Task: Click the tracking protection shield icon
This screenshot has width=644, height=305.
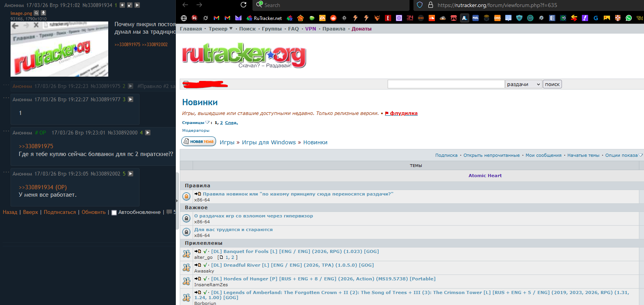Action: [420, 5]
